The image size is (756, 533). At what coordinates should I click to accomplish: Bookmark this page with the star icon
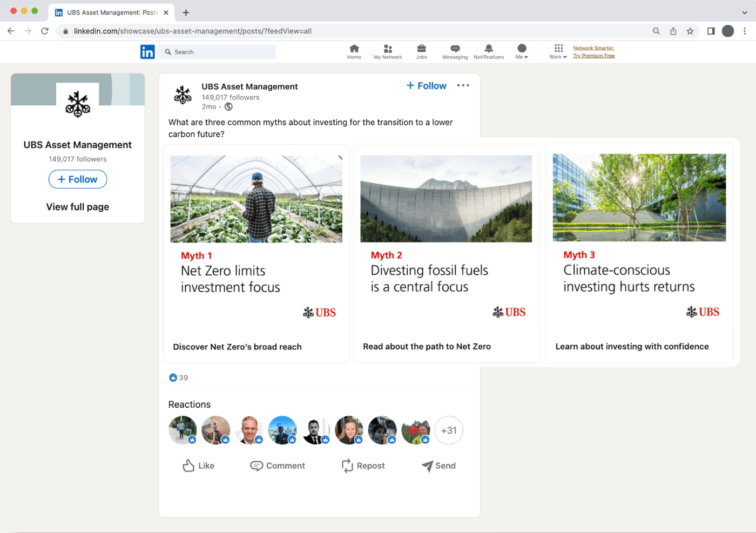point(690,31)
